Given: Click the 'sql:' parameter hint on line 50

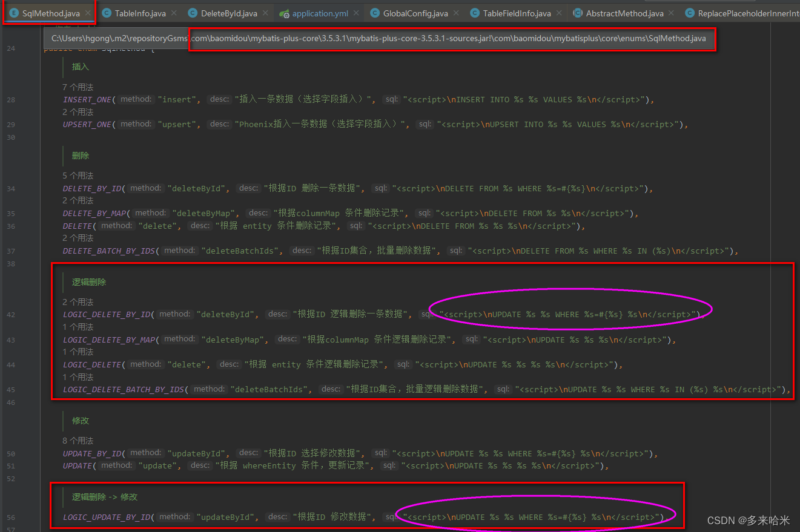Looking at the screenshot, I should 380,453.
